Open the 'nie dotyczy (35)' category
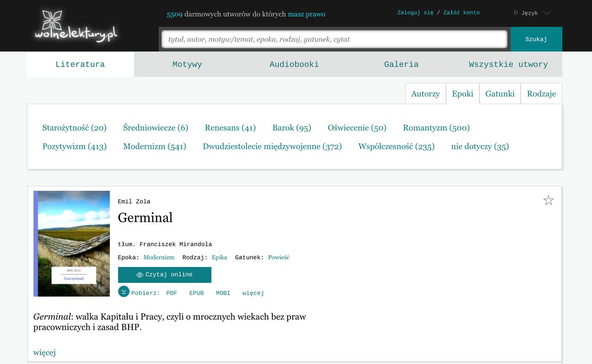Screen dimensions: 592x364 (x=480, y=146)
